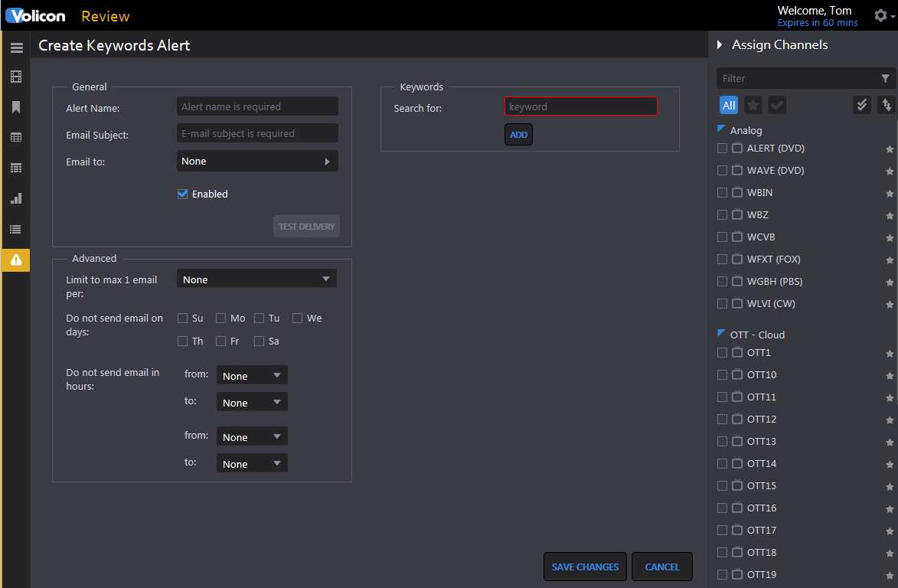Check the Fr day checkbox
Image resolution: width=898 pixels, height=588 pixels.
220,341
